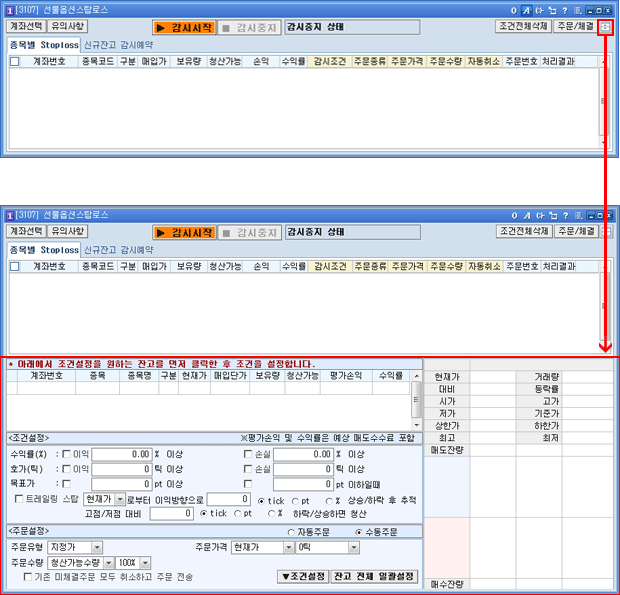
Task: Click the collapse panel icon in lower window
Action: [x=606, y=231]
